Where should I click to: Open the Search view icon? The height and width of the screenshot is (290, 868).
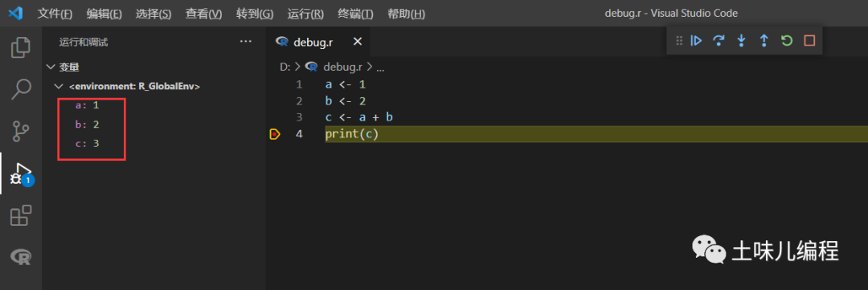tap(20, 89)
